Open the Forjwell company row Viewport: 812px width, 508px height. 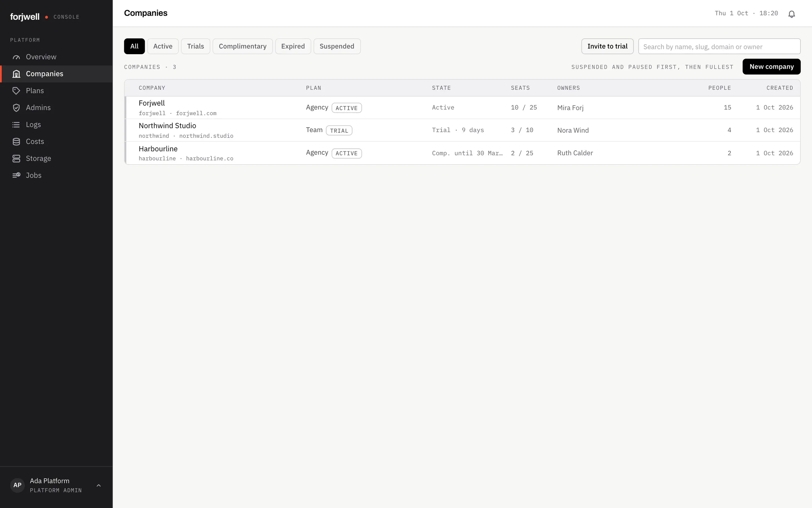[x=462, y=108]
